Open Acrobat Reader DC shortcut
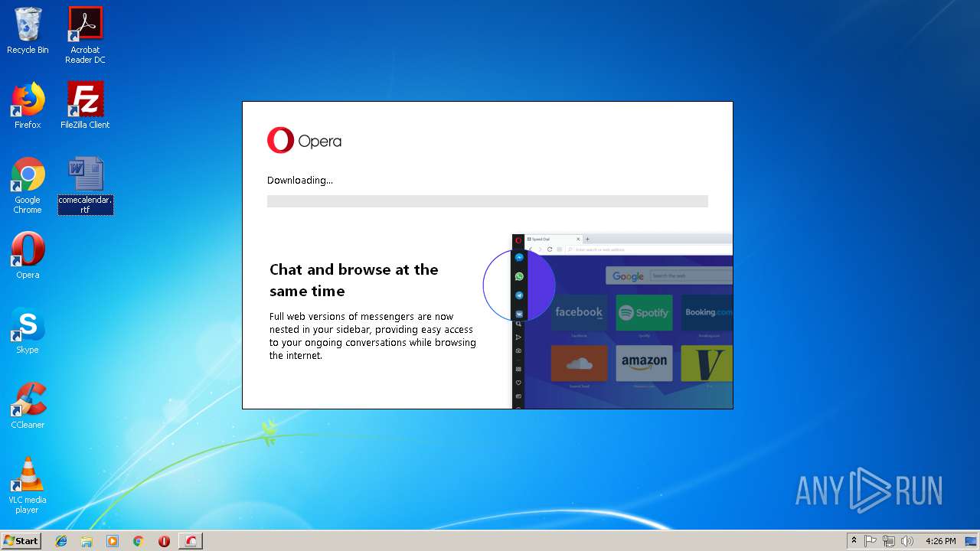 (85, 35)
